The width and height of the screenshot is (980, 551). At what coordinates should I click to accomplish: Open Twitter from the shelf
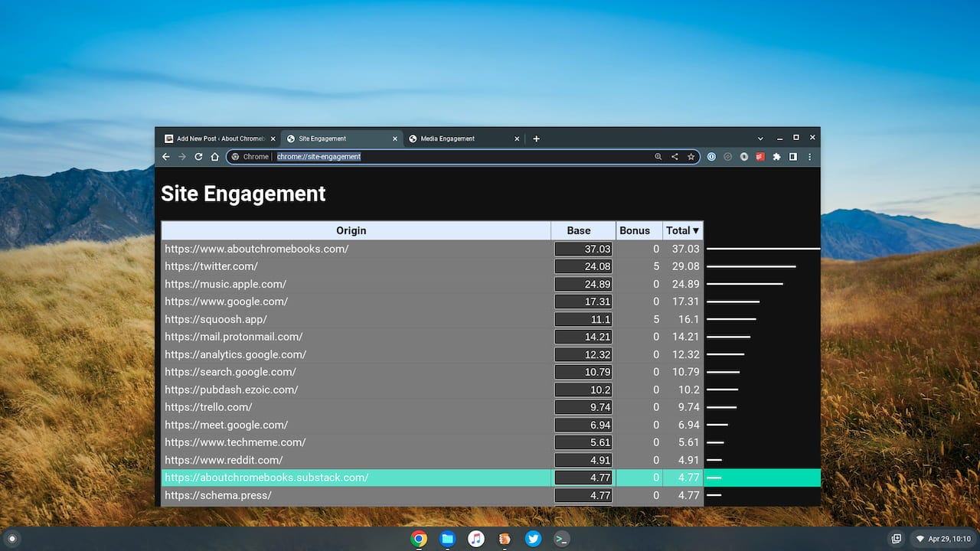pos(534,539)
